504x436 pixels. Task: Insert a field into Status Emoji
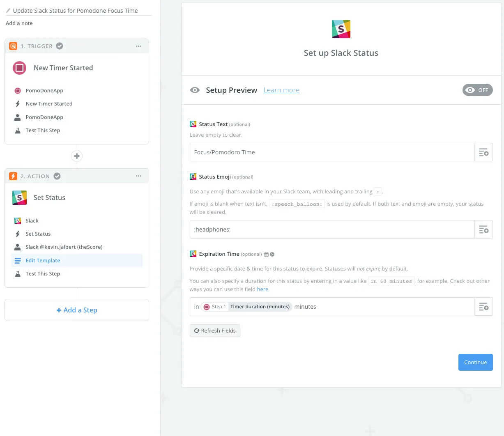click(x=483, y=229)
